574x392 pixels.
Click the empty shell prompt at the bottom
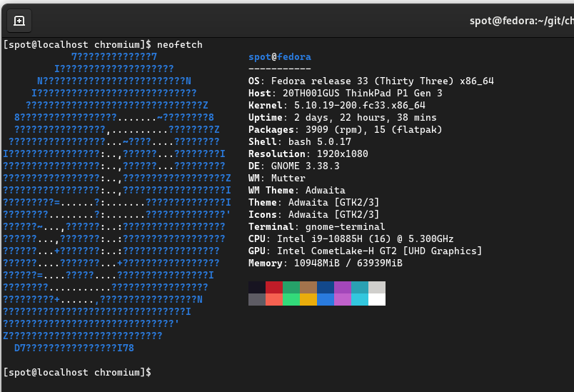(77, 372)
